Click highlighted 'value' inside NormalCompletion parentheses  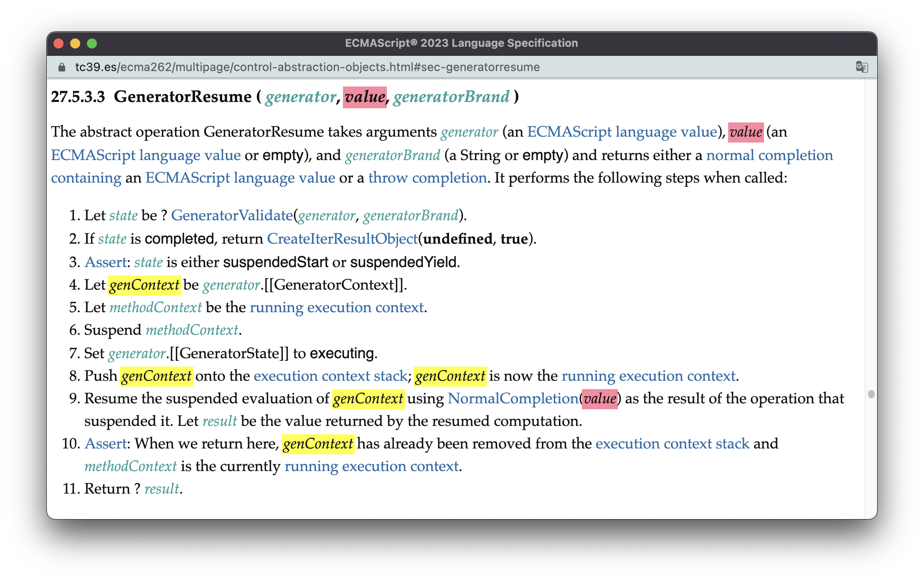pos(600,398)
